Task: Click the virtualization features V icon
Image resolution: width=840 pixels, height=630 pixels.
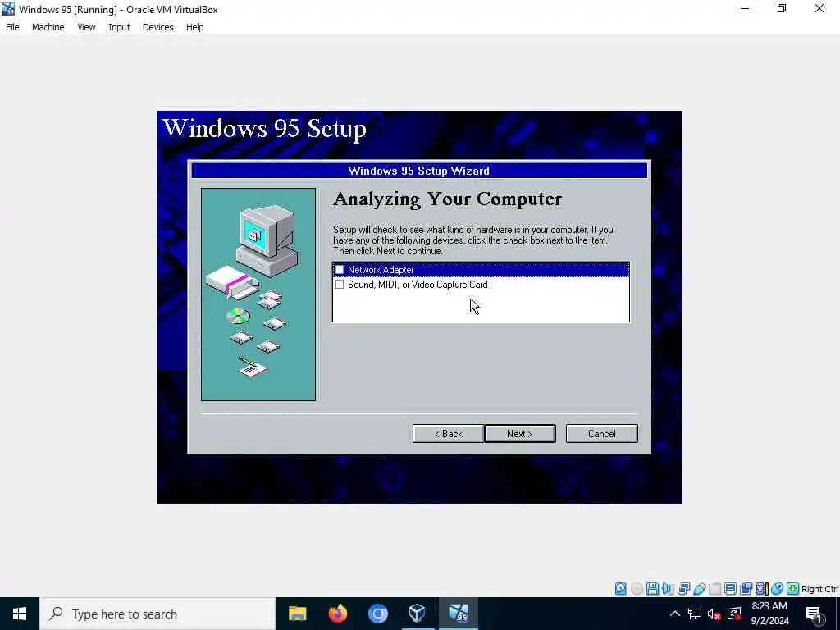Action: tap(762, 589)
